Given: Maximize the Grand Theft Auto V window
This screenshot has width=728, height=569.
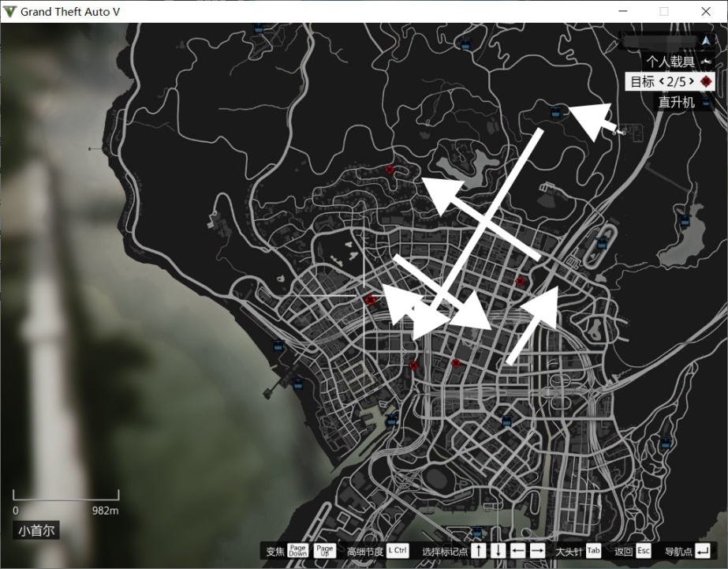Looking at the screenshot, I should tap(664, 11).
